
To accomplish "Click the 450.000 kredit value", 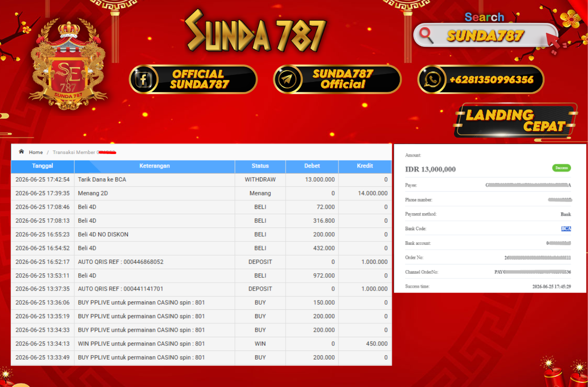I will click(x=377, y=344).
